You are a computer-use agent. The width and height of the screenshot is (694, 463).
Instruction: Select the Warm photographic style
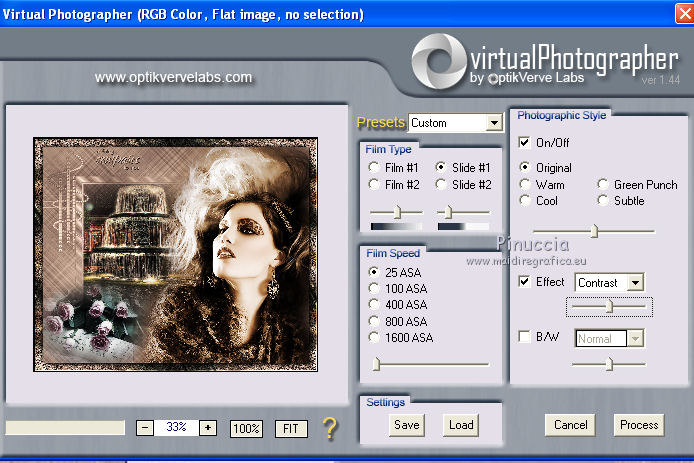(x=525, y=184)
